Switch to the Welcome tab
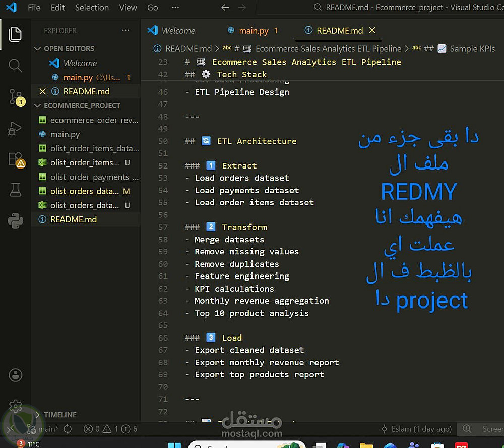504x448 pixels. 172,31
